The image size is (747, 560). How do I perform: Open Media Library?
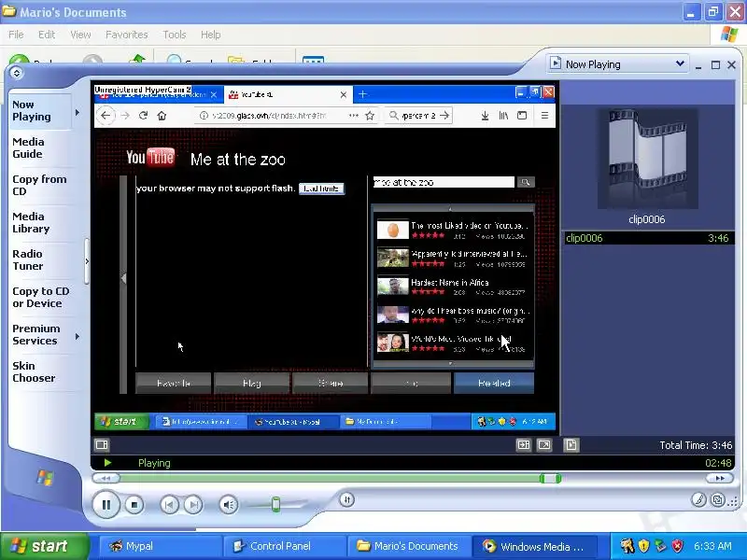pyautogui.click(x=31, y=222)
